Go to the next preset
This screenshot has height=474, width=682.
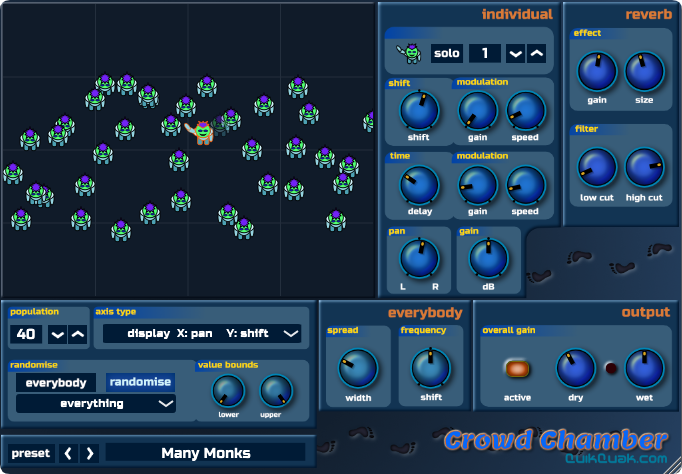90,454
